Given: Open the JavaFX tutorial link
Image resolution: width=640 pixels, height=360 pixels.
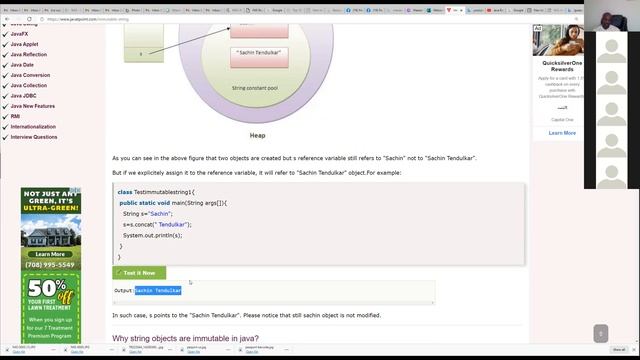Looking at the screenshot, I should click(20, 34).
